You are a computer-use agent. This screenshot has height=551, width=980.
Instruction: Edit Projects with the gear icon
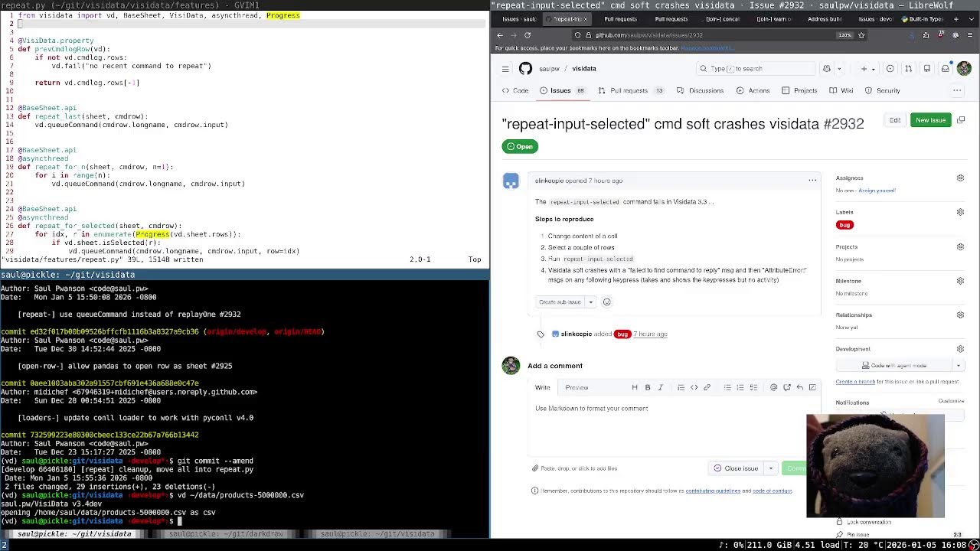click(960, 247)
